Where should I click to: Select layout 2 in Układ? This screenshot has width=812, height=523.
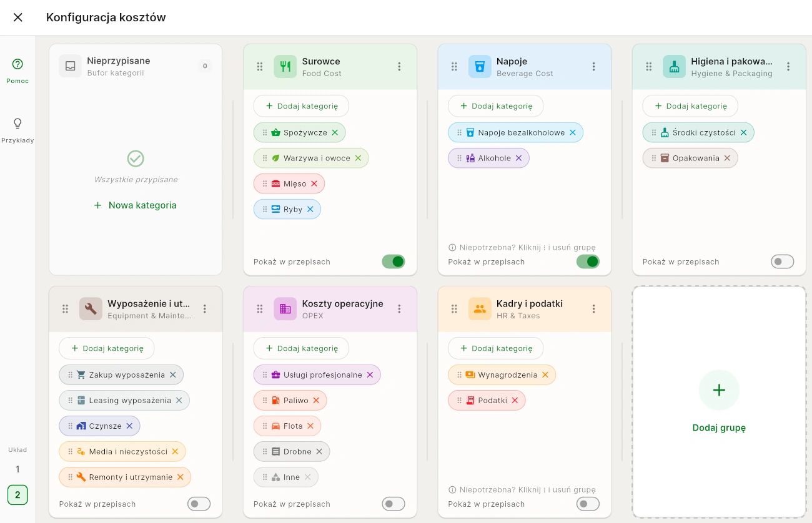(17, 495)
